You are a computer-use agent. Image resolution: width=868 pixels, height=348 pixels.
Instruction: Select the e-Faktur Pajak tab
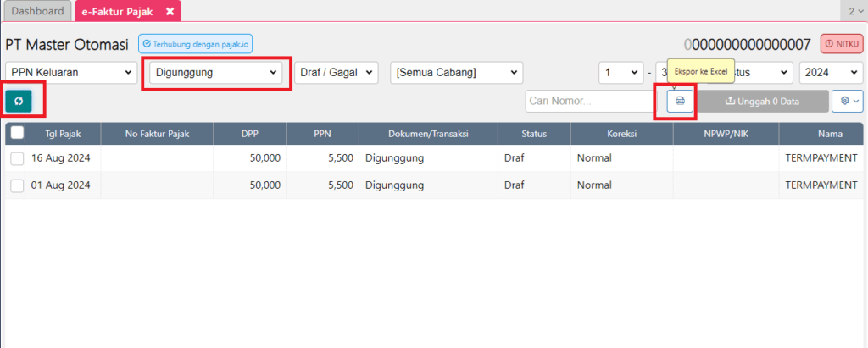(x=117, y=11)
